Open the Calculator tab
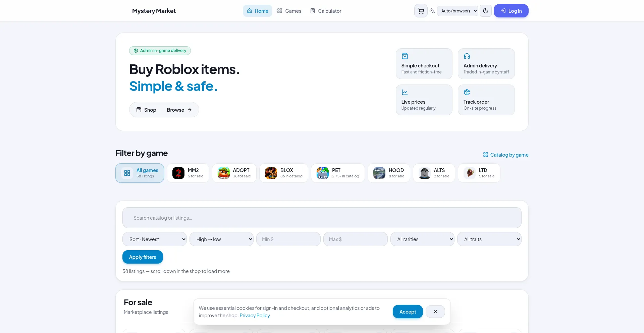644x333 pixels. coord(326,11)
